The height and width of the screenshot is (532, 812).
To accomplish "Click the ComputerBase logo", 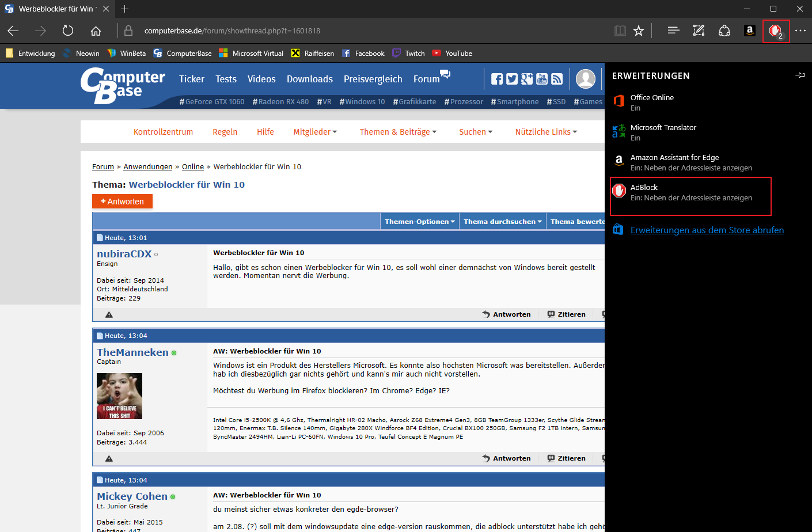I will (x=123, y=86).
